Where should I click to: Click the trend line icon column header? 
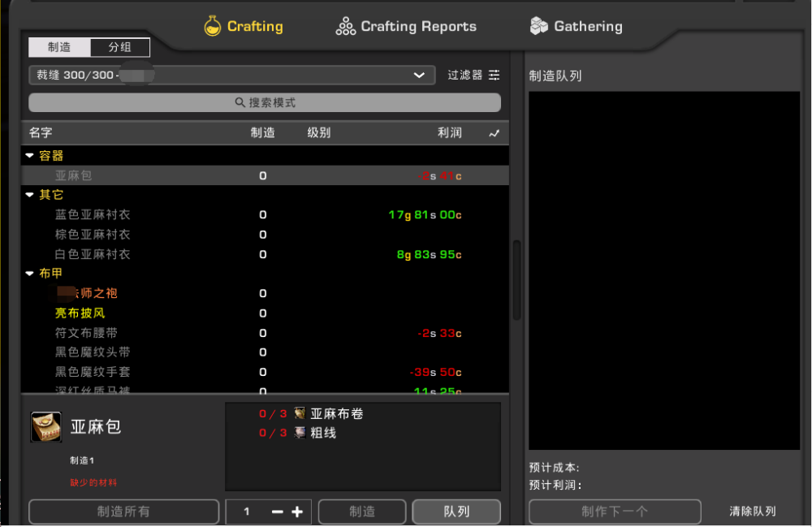[494, 133]
